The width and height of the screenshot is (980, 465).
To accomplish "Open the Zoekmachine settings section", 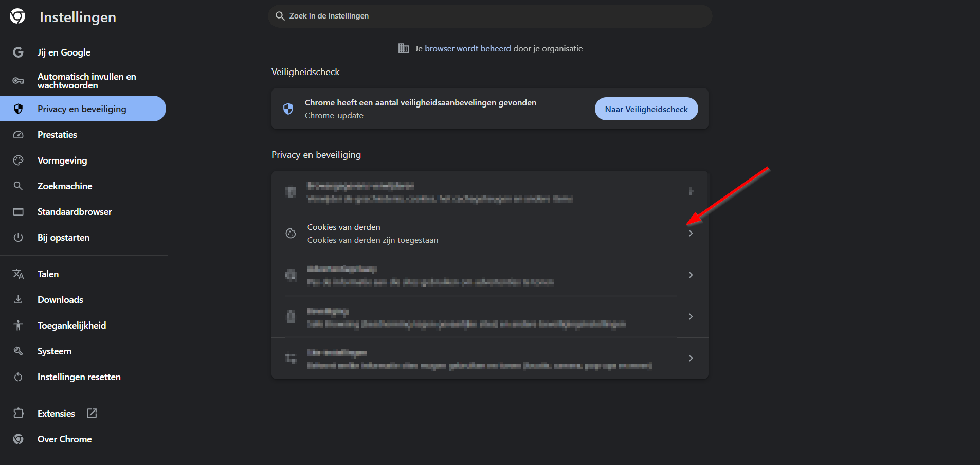I will click(65, 186).
